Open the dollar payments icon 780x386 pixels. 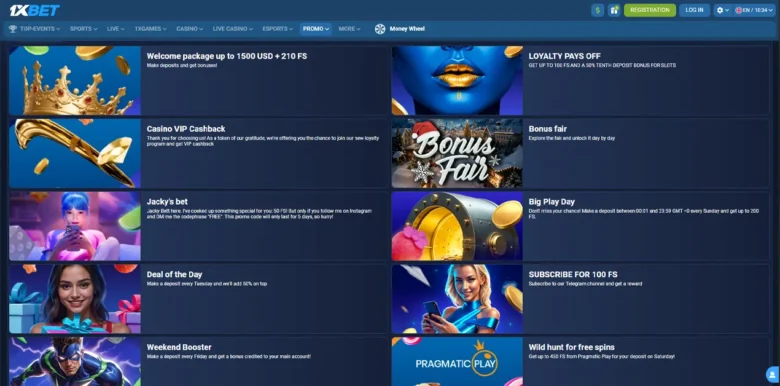pyautogui.click(x=597, y=10)
